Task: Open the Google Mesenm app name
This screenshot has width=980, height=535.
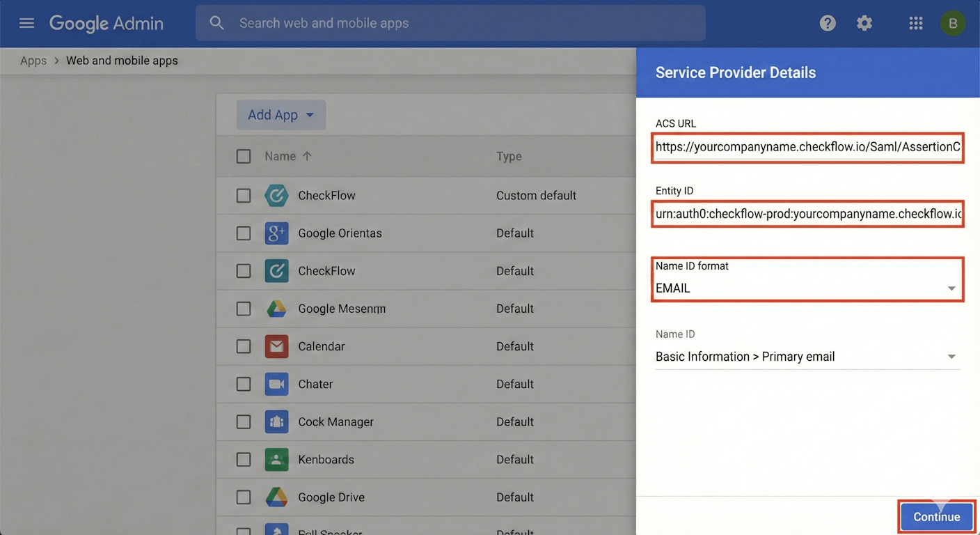Action: click(x=342, y=309)
